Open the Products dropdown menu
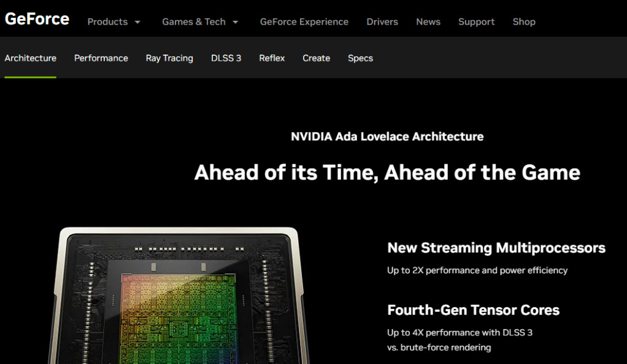 coord(114,22)
